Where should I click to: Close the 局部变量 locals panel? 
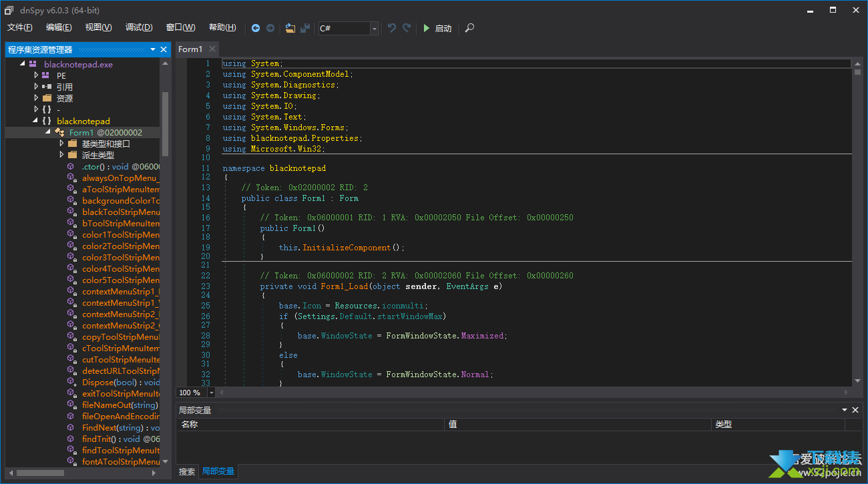855,410
